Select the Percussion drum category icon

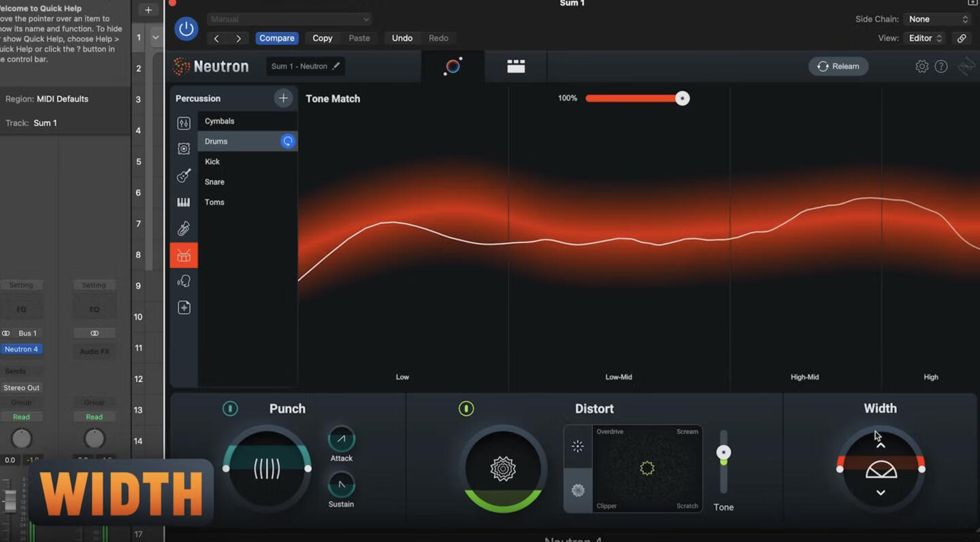184,255
